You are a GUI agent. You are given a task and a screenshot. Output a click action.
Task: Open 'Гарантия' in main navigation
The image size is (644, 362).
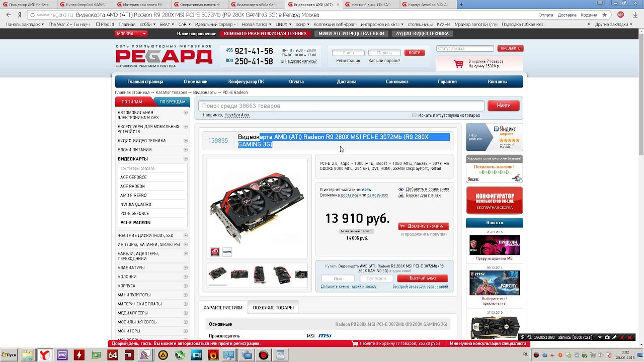pyautogui.click(x=447, y=81)
